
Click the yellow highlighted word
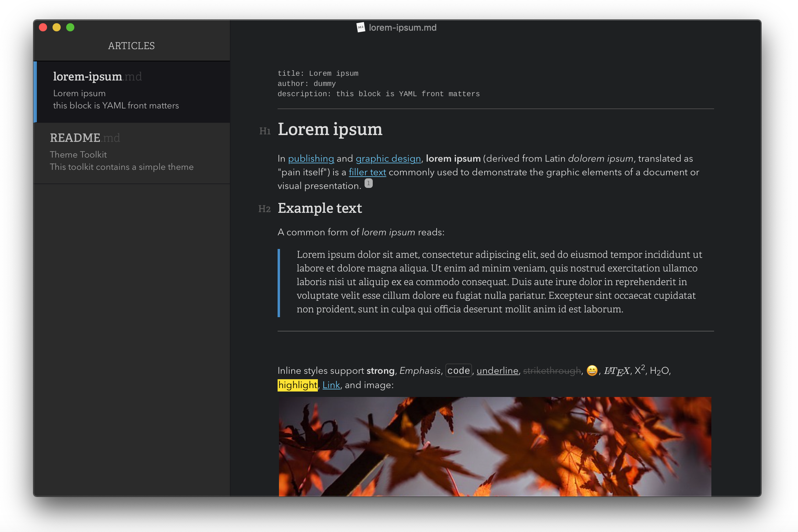pos(297,385)
